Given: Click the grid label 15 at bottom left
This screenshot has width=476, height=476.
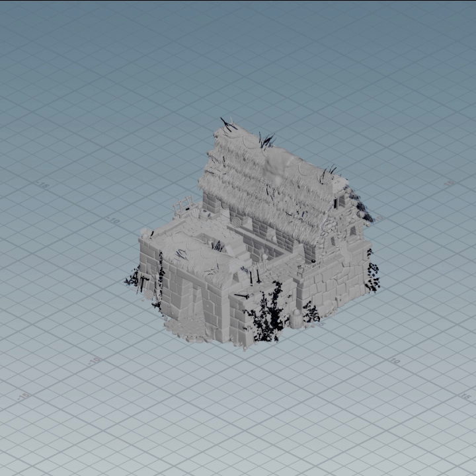Looking at the screenshot, I should coord(24,396).
